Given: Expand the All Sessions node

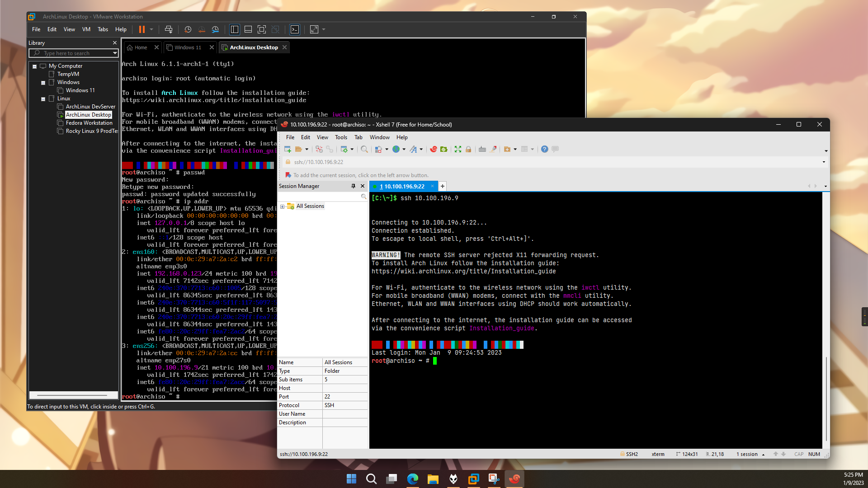Looking at the screenshot, I should [282, 206].
